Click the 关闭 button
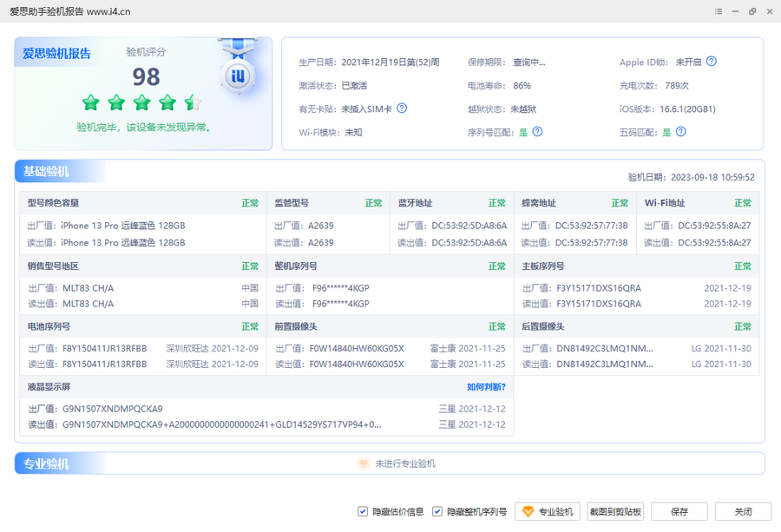The width and height of the screenshot is (781, 532). (x=743, y=511)
